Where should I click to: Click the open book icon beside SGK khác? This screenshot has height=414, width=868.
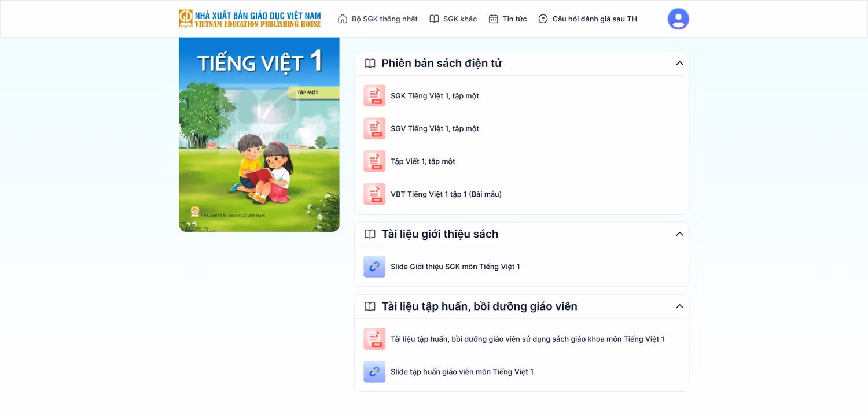click(434, 19)
